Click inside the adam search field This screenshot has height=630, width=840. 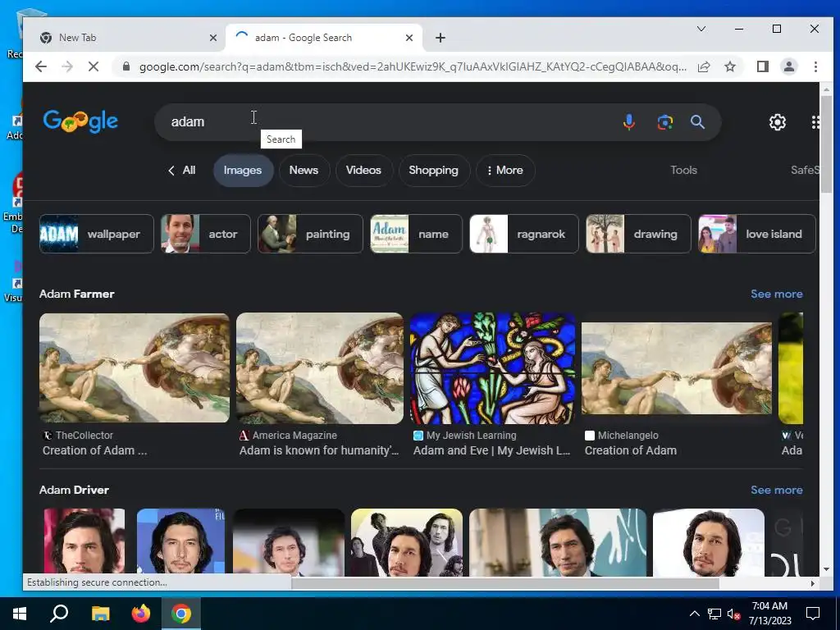(386, 122)
